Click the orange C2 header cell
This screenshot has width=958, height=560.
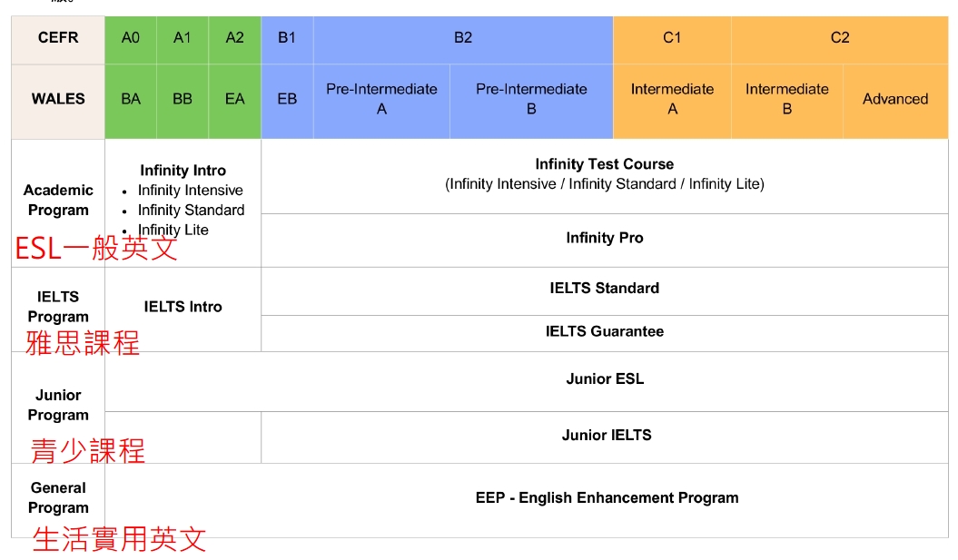(x=840, y=38)
